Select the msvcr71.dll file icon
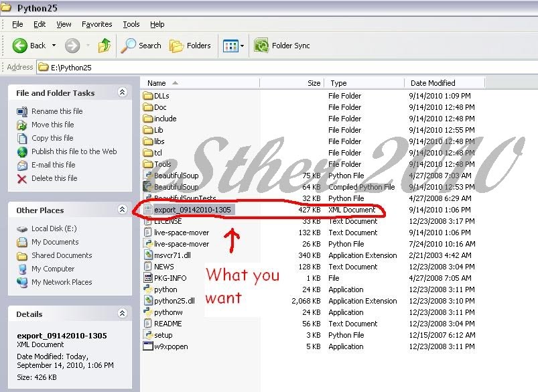The height and width of the screenshot is (392, 538). pos(148,255)
